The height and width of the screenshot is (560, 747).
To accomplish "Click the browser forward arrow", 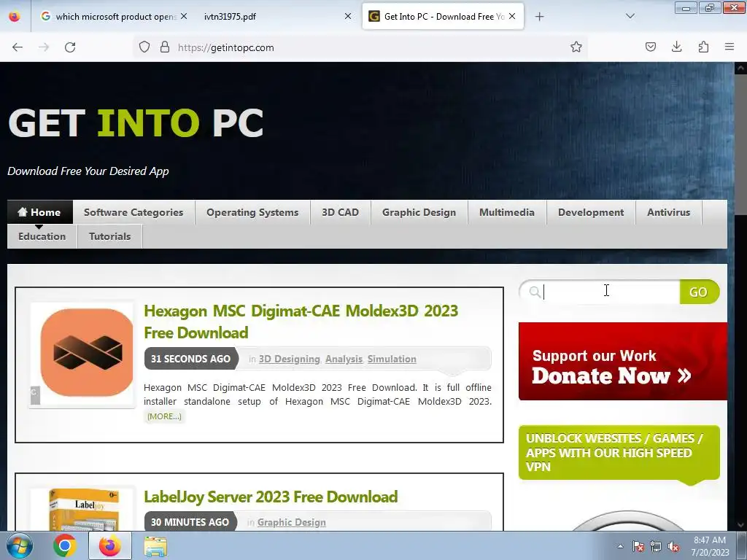I will tap(44, 47).
